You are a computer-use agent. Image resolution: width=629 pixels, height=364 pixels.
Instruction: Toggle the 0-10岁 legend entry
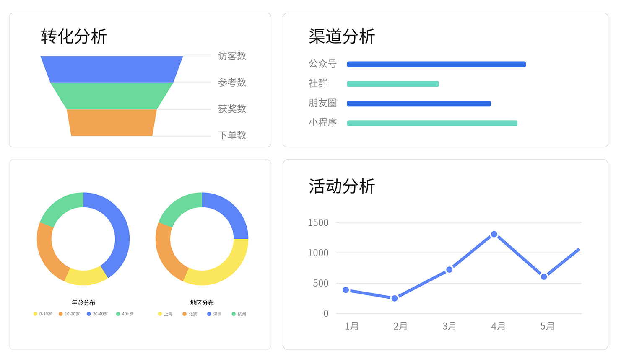(x=42, y=314)
